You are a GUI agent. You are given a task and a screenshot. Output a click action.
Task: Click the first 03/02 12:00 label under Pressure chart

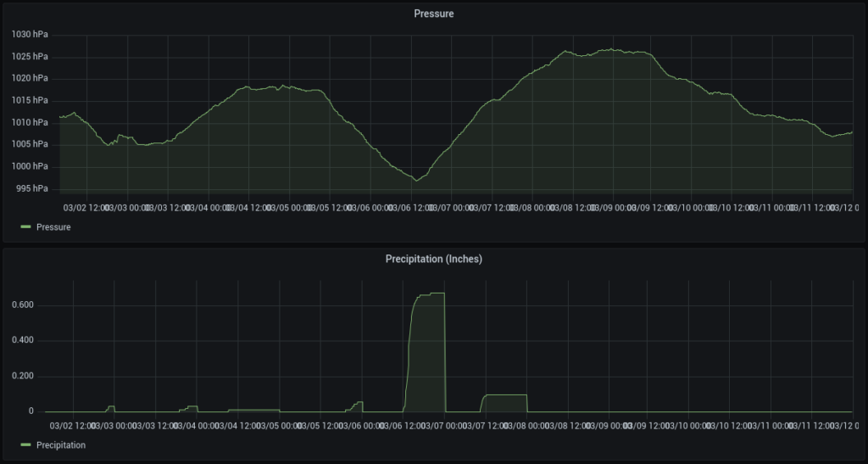pos(86,207)
